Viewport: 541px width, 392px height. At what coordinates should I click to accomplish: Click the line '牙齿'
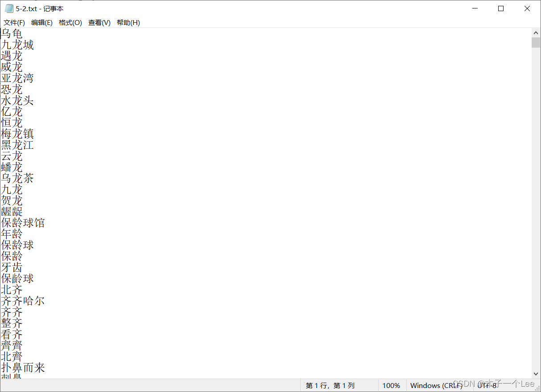pos(12,267)
